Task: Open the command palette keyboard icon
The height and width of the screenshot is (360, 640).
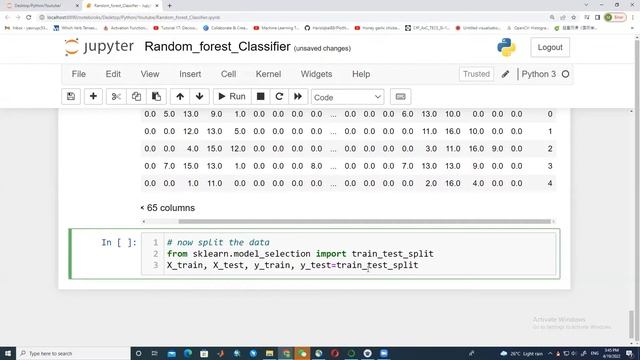Action: pyautogui.click(x=400, y=97)
